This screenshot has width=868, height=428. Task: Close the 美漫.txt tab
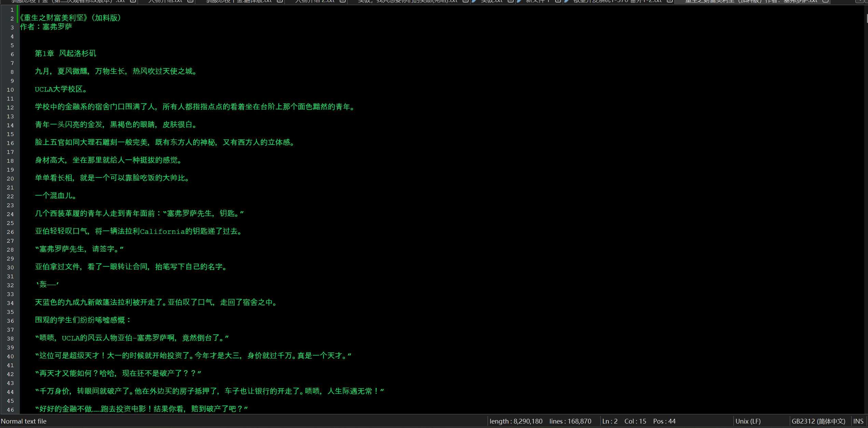[x=510, y=1]
